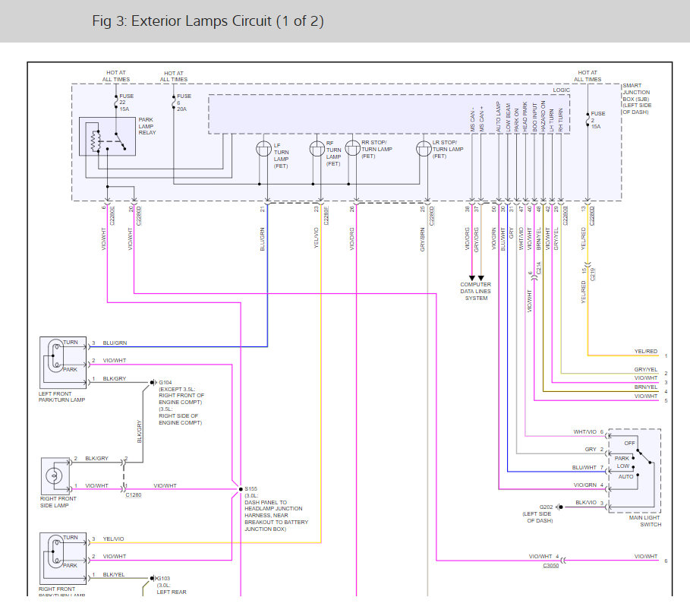Click the S155 splice dot
Screen dimensions: 690x616
point(241,489)
